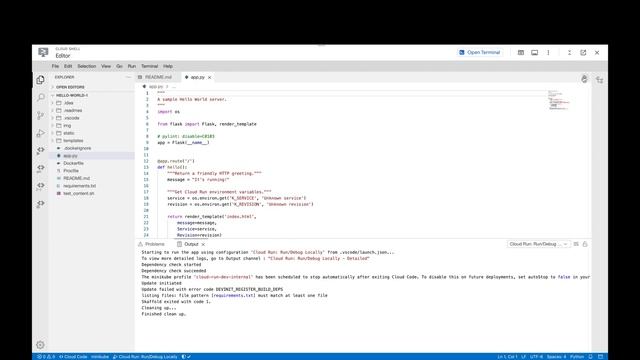Open the Selection menu
The width and height of the screenshot is (640, 360).
[87, 66]
